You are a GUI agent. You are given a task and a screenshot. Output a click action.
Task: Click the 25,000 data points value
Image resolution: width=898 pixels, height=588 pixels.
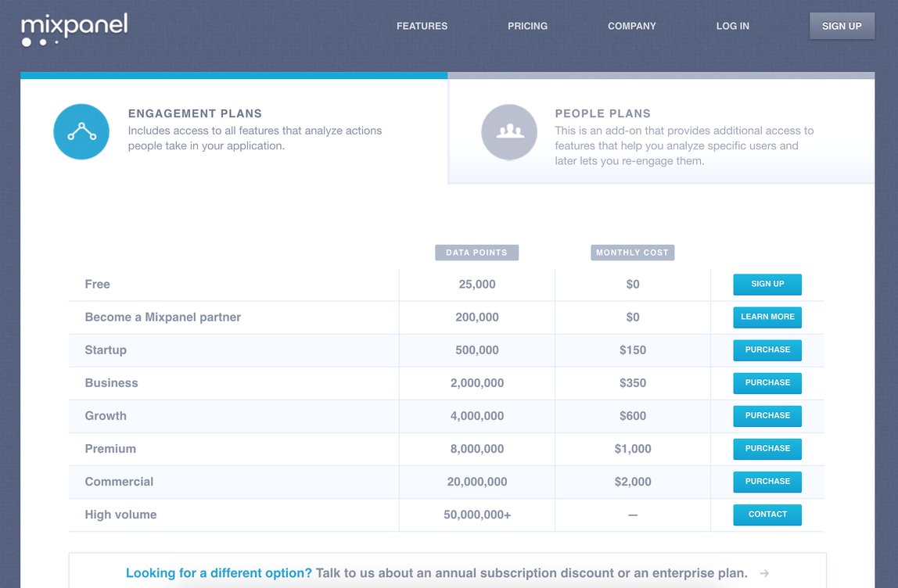tap(477, 285)
